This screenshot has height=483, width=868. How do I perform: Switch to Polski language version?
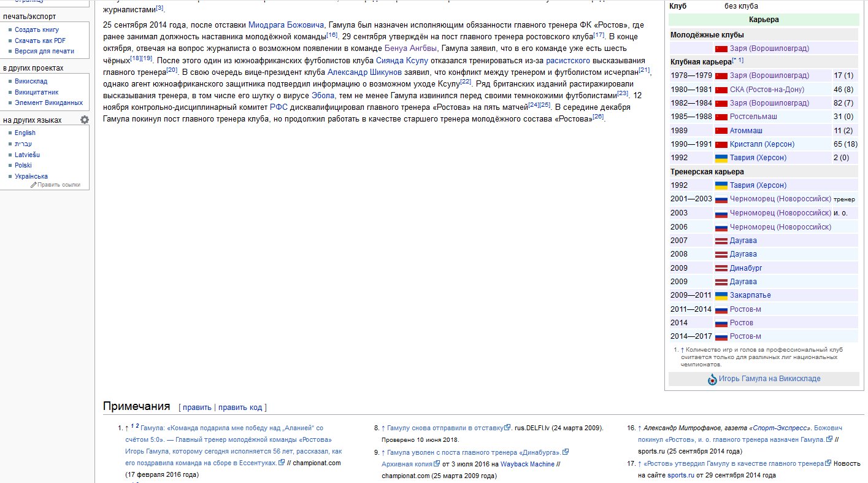[x=23, y=165]
